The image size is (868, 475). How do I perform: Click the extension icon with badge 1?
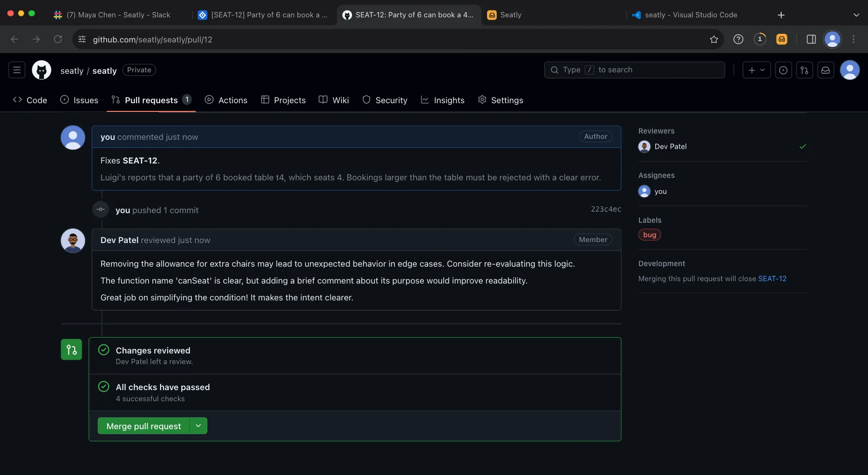pos(760,40)
